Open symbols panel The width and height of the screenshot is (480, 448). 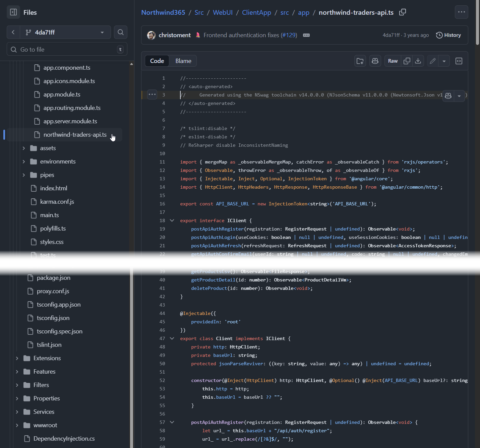pos(459,61)
